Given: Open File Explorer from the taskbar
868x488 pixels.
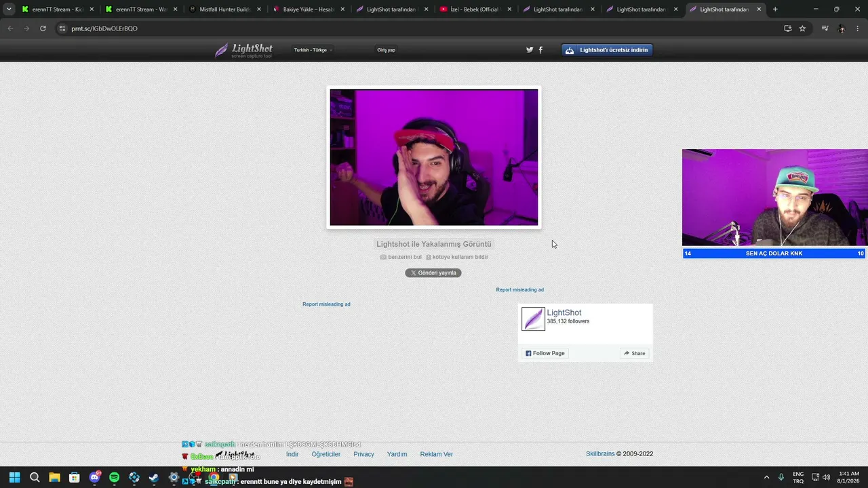Looking at the screenshot, I should coord(54,477).
